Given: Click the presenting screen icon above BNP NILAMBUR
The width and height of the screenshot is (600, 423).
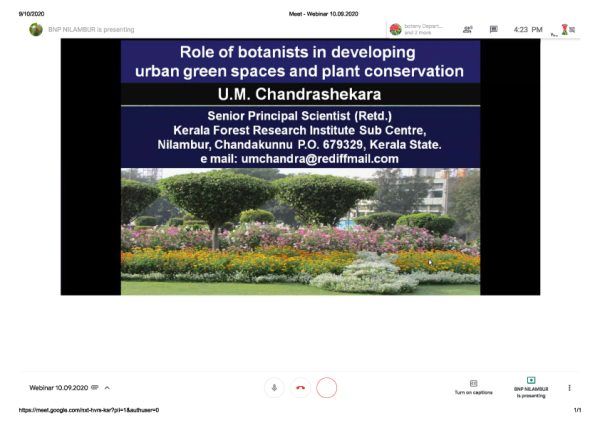Looking at the screenshot, I should click(531, 380).
